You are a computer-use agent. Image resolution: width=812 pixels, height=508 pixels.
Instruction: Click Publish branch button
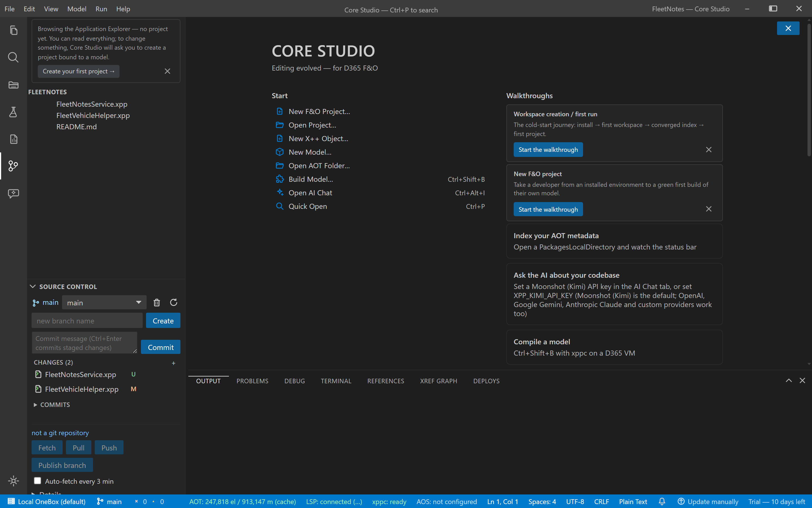(x=62, y=465)
